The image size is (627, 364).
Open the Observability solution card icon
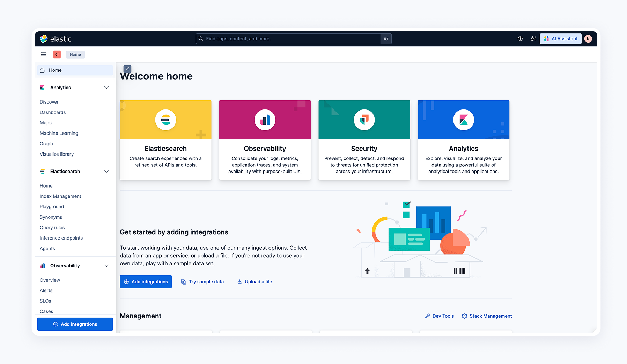pos(265,120)
